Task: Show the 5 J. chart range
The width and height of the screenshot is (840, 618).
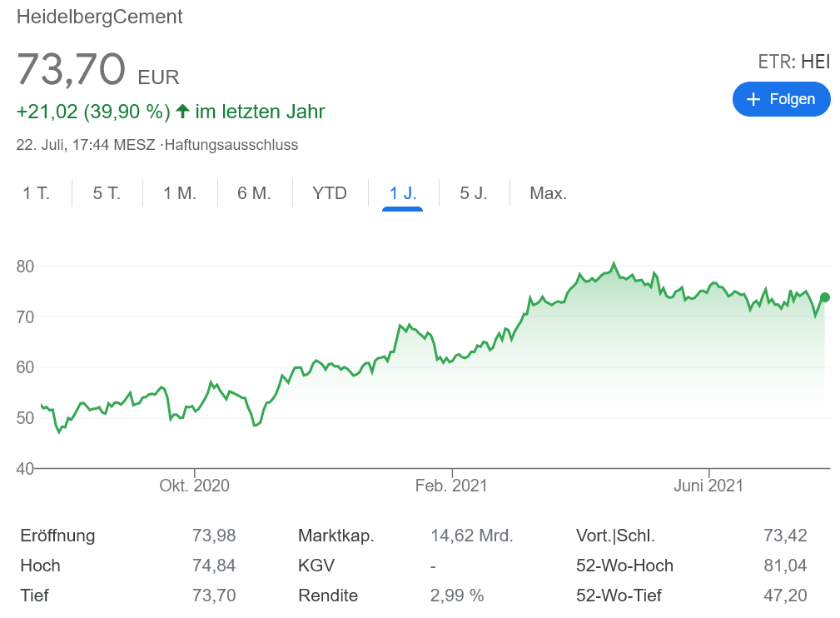Action: [474, 193]
